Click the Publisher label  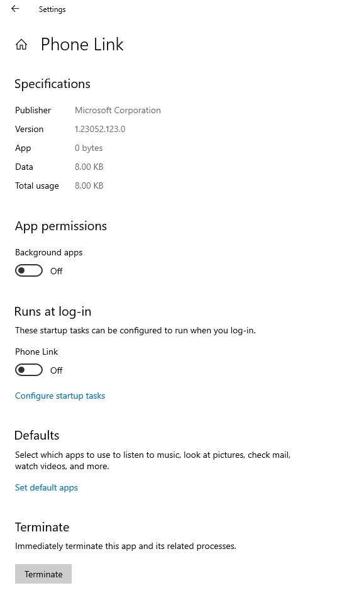[33, 110]
